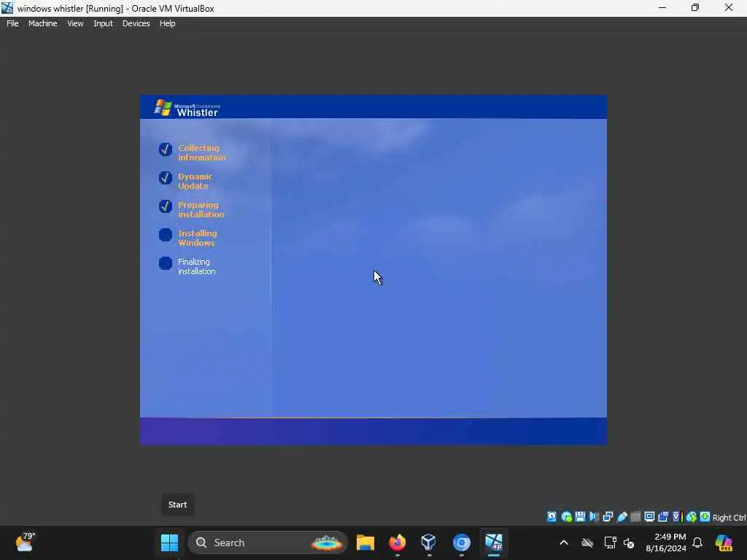Image resolution: width=747 pixels, height=560 pixels.
Task: Click the taskbar Search box
Action: (x=268, y=542)
